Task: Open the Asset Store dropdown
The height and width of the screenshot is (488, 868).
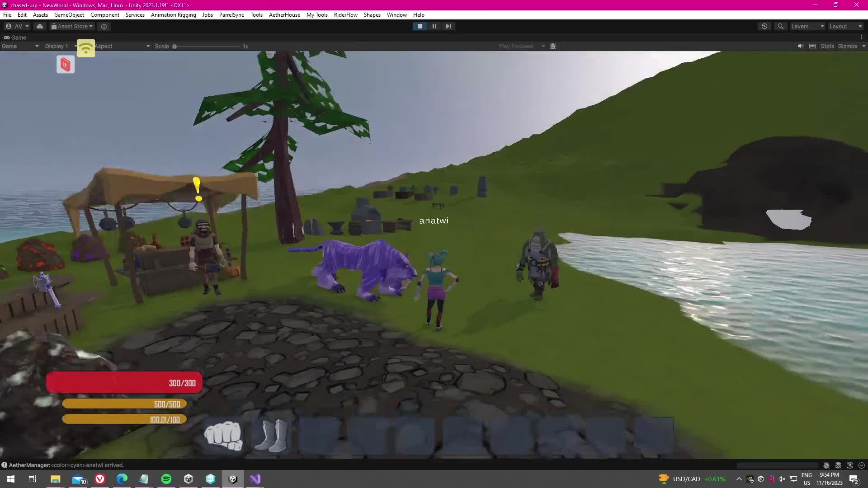Action: coord(72,26)
